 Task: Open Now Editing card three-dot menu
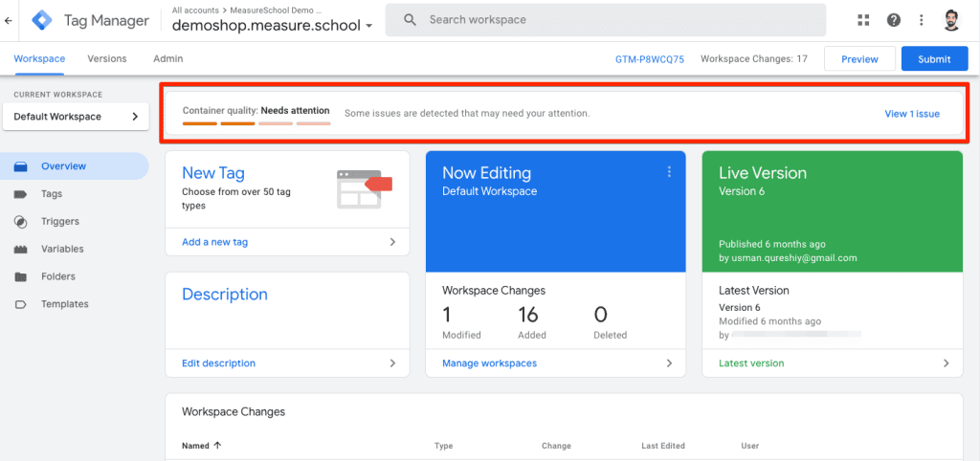[x=669, y=172]
